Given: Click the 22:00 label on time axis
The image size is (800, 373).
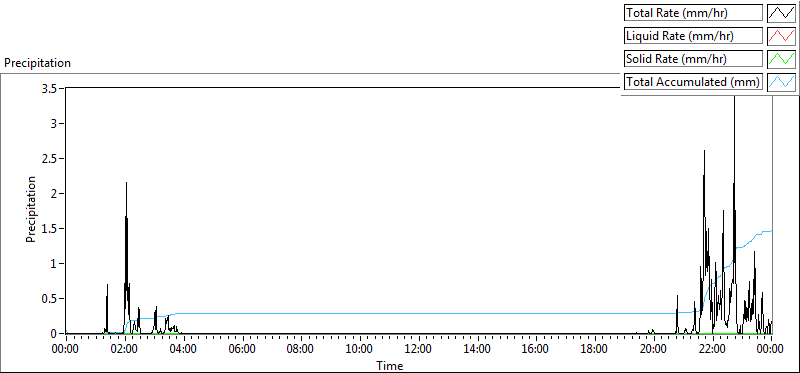Looking at the screenshot, I should coord(712,350).
